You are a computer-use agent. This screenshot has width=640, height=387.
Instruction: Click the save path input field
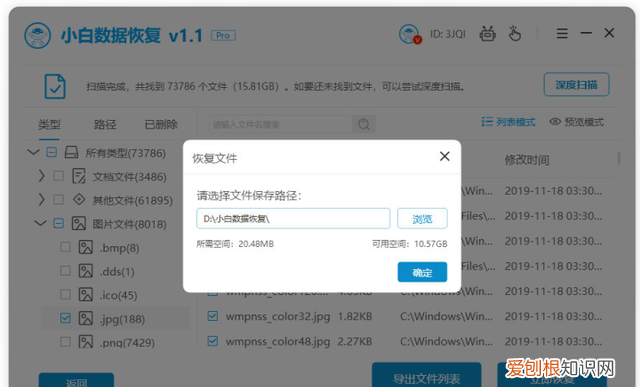click(x=293, y=219)
